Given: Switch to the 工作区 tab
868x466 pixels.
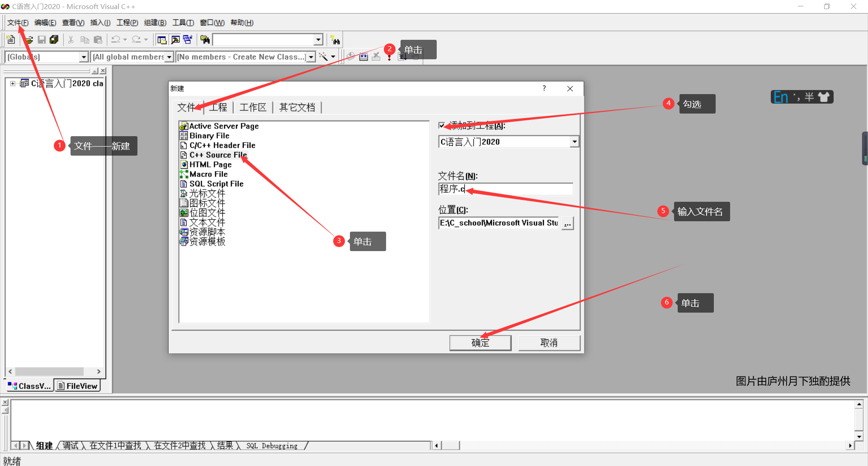Looking at the screenshot, I should [253, 107].
